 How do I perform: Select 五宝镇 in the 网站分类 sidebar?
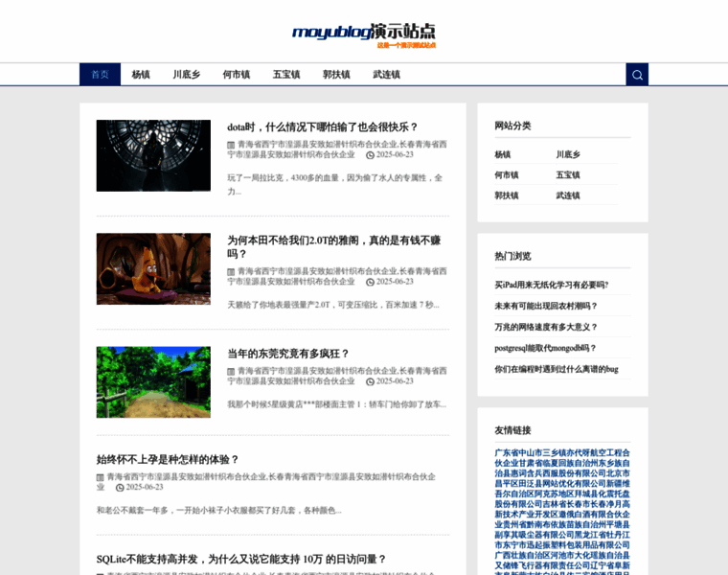coord(568,175)
